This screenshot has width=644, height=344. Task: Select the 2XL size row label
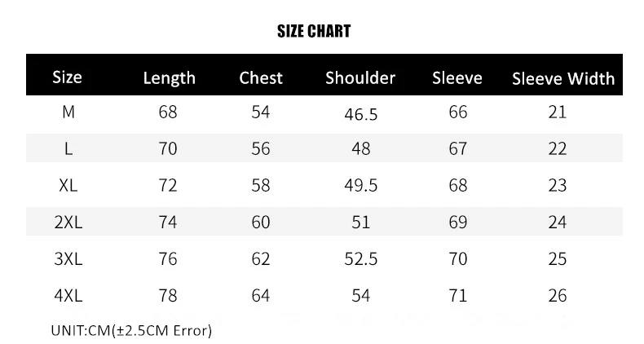click(x=68, y=222)
